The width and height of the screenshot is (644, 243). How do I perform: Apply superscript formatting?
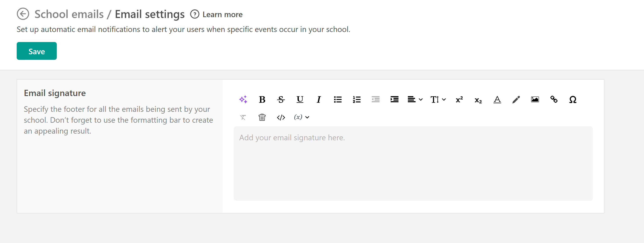(x=459, y=99)
